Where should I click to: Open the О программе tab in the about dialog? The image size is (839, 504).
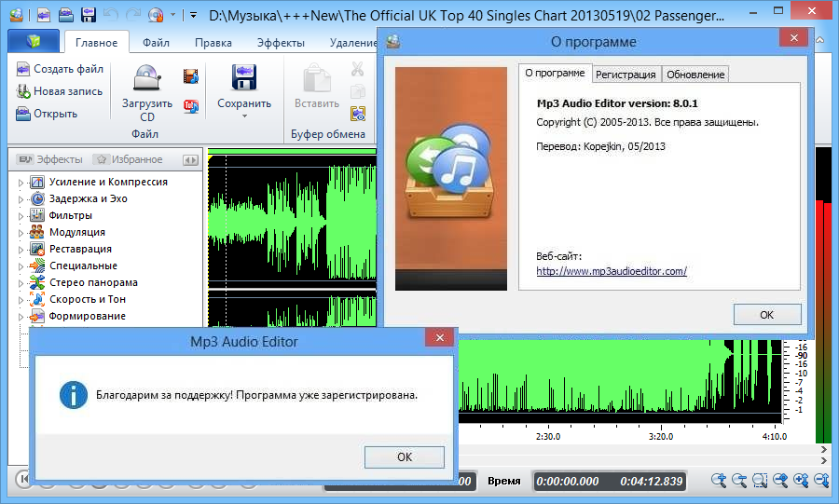pos(555,73)
